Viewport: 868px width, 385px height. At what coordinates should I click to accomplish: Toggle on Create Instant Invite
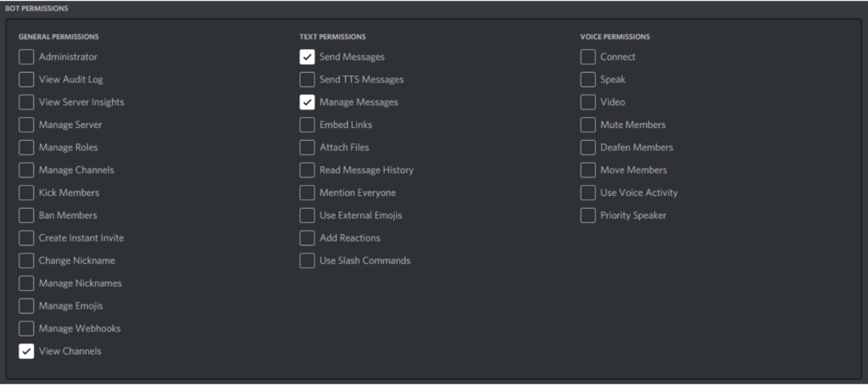(26, 238)
